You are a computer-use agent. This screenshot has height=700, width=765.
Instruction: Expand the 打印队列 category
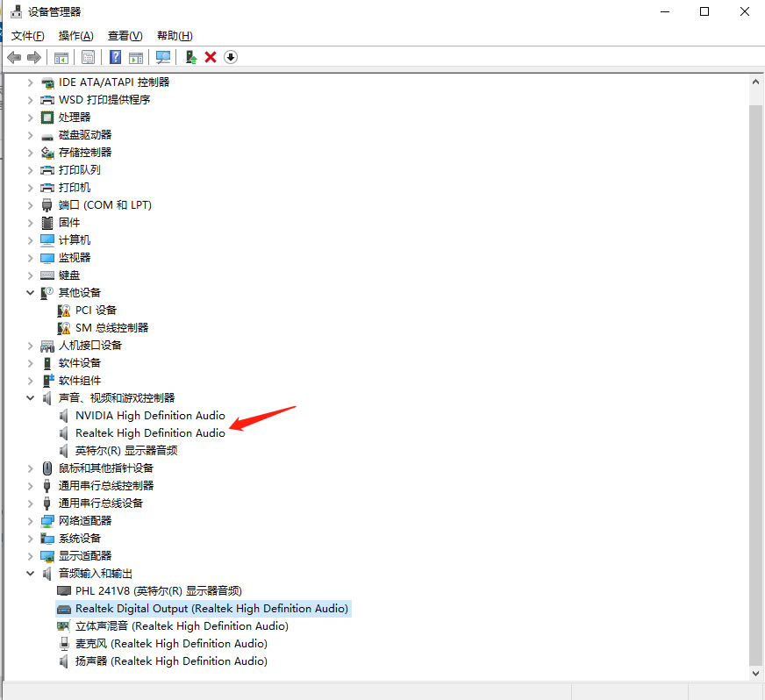[30, 170]
